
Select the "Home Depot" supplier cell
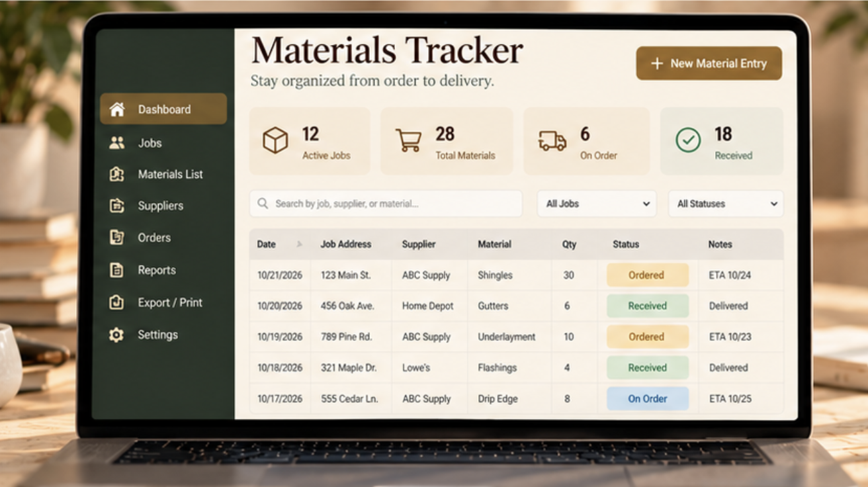coord(428,306)
